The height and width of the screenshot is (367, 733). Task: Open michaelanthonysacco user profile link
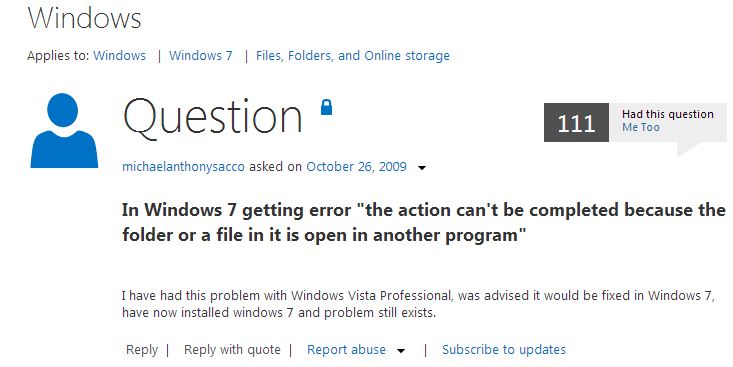pos(183,167)
